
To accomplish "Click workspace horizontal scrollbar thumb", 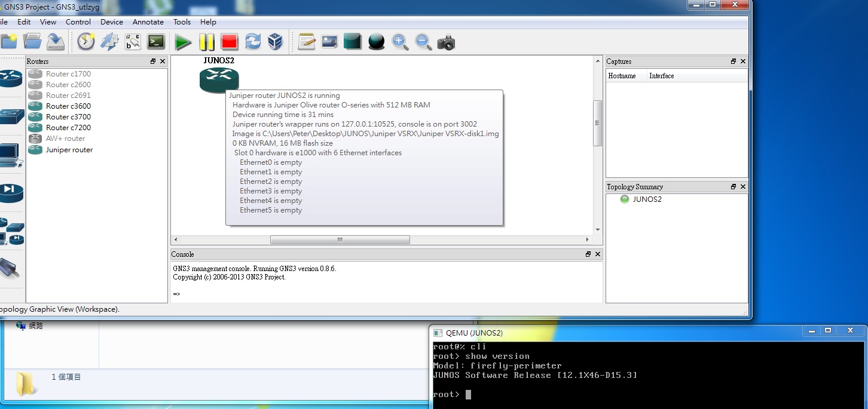I will click(x=340, y=239).
